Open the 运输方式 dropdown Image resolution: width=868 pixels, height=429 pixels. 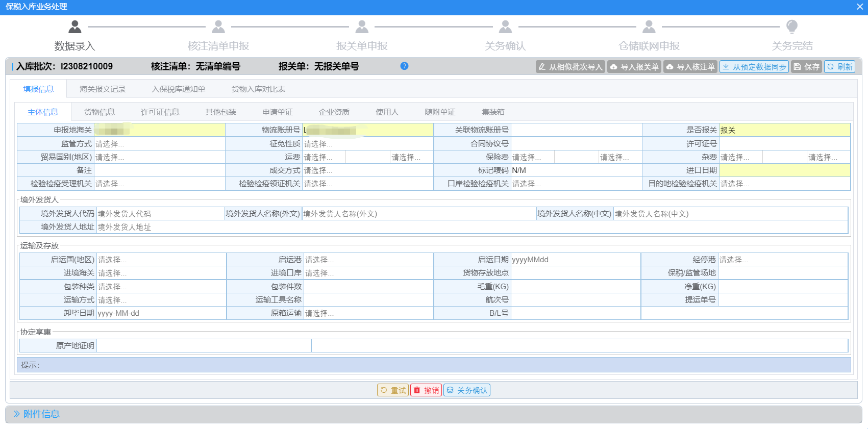click(161, 300)
